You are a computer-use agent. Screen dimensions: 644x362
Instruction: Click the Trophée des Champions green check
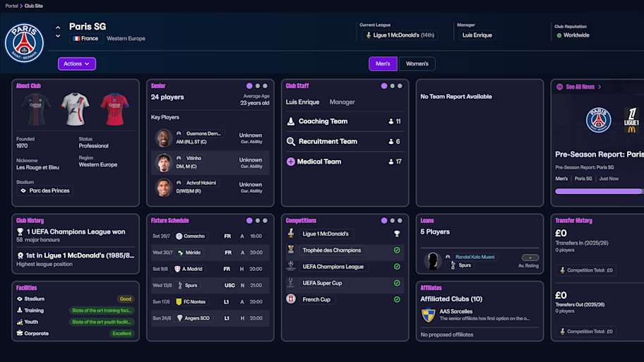[397, 250]
